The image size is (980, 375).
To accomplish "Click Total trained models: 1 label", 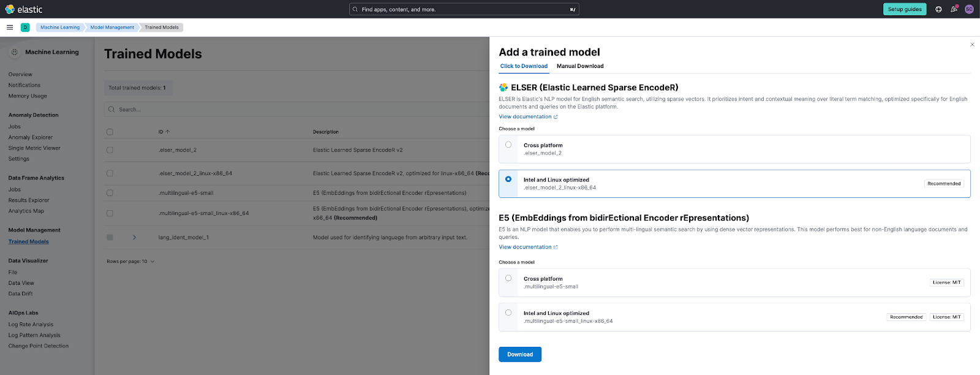I will coord(137,88).
